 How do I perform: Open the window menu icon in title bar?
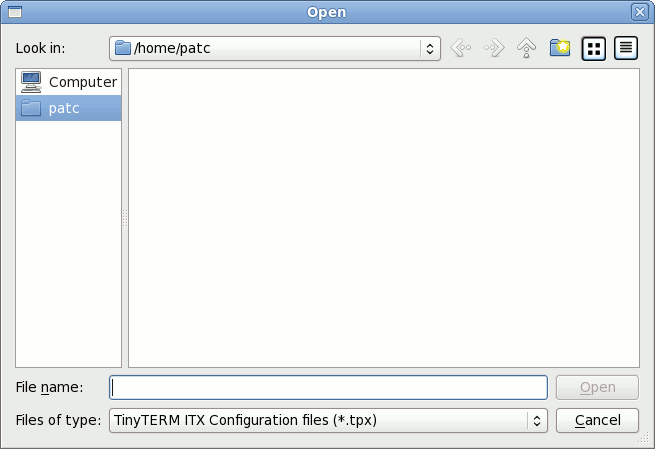[x=14, y=12]
